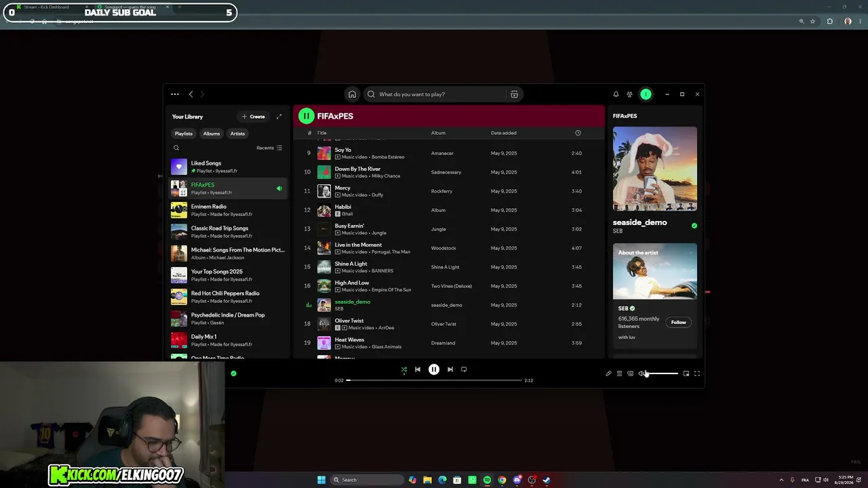
Task: Mute the Spotify volume
Action: click(641, 373)
